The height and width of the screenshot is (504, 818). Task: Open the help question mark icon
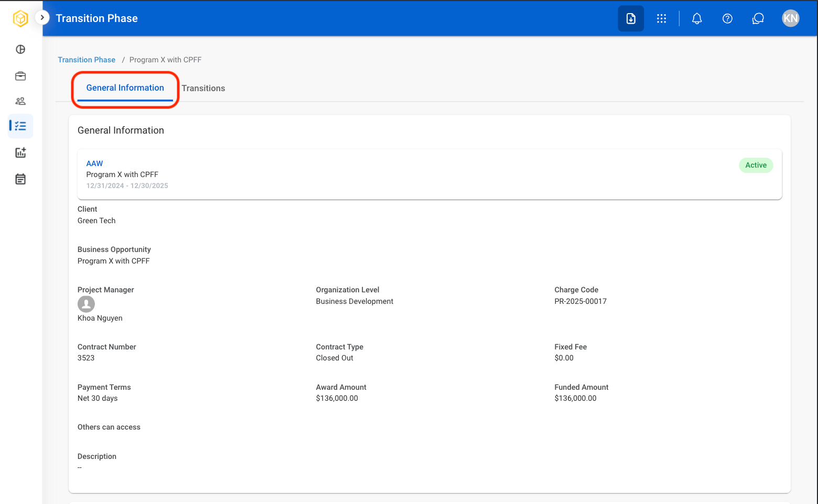click(x=727, y=18)
